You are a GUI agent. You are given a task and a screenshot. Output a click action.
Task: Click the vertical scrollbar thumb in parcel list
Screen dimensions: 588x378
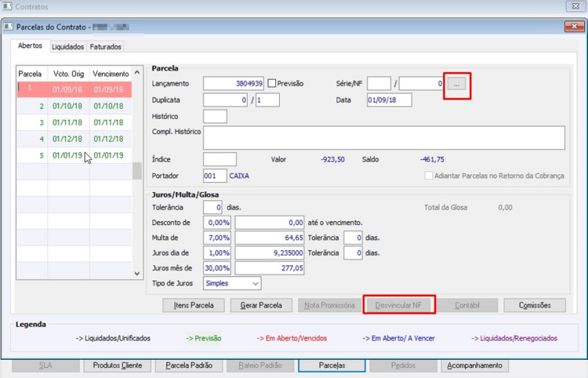coord(137,171)
